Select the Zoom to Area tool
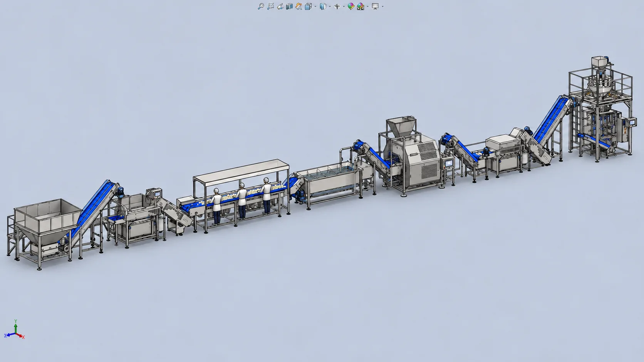Screen dimensions: 644x362 (270, 6)
